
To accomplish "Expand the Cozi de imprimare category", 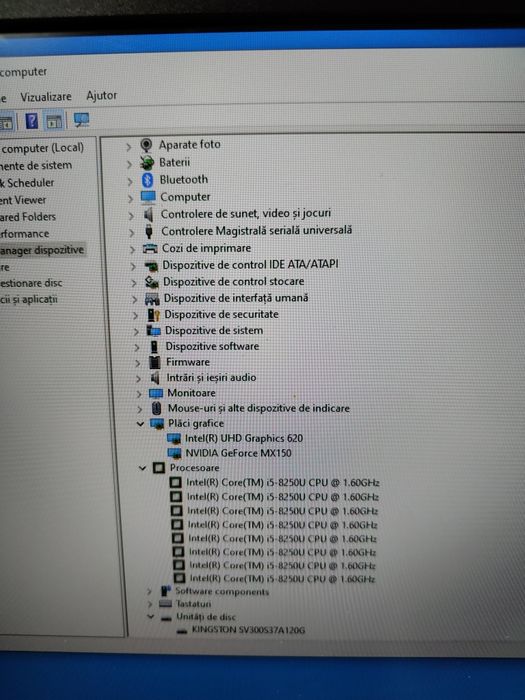I will pyautogui.click(x=133, y=250).
